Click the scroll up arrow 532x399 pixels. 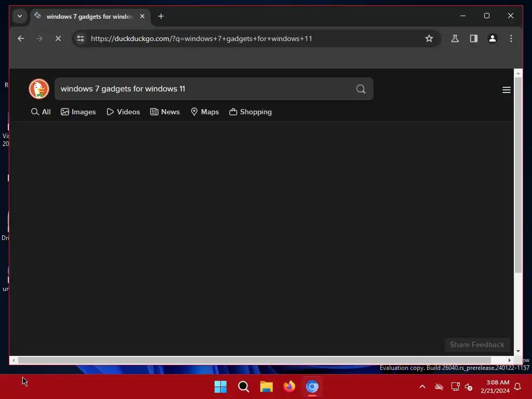click(x=518, y=73)
